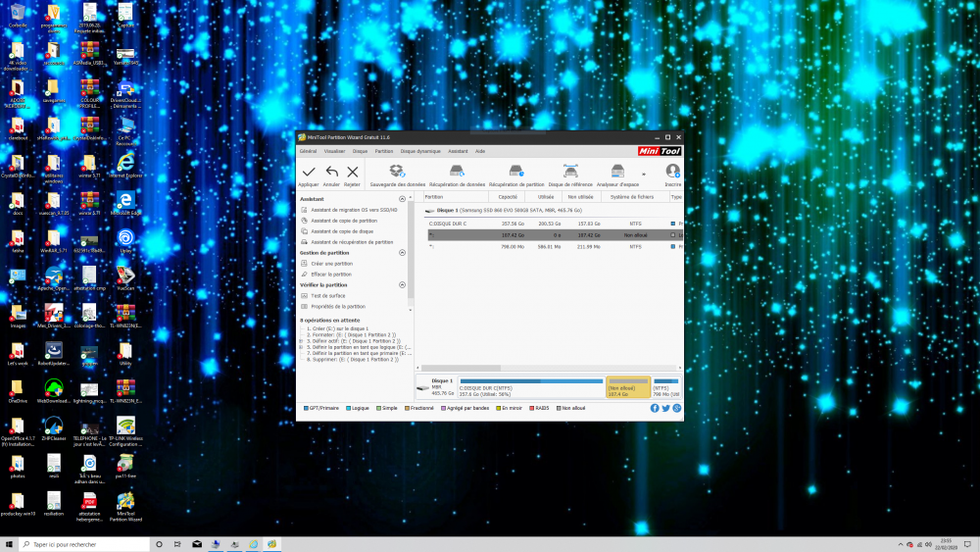Click the Annuler undo arrow icon
This screenshot has width=980, height=552.
tap(331, 173)
